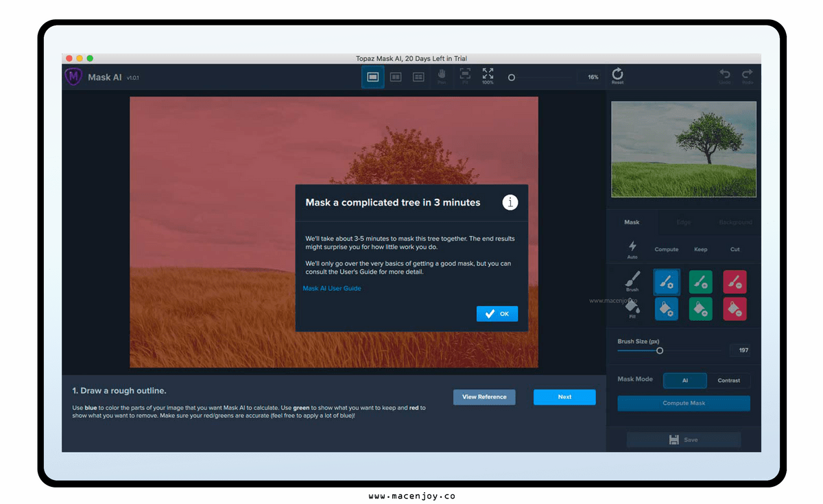Click the Fit to screen icon
This screenshot has width=823, height=504.
point(465,76)
